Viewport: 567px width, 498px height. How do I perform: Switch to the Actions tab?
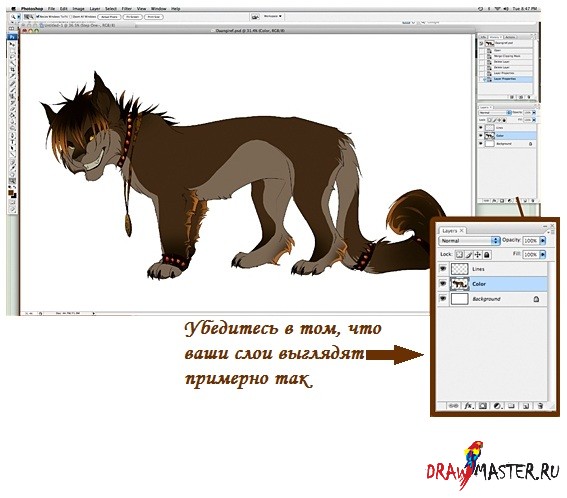tap(511, 37)
